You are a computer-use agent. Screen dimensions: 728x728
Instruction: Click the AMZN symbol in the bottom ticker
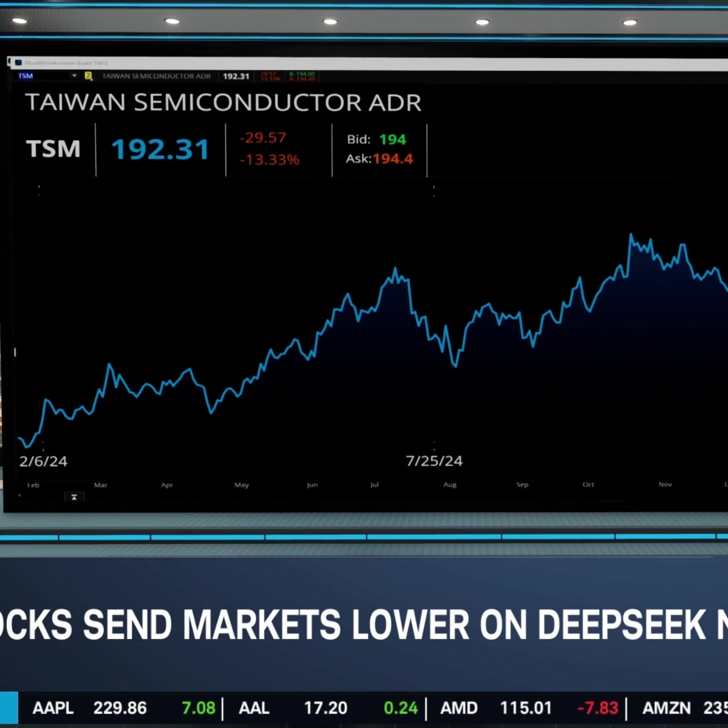667,708
